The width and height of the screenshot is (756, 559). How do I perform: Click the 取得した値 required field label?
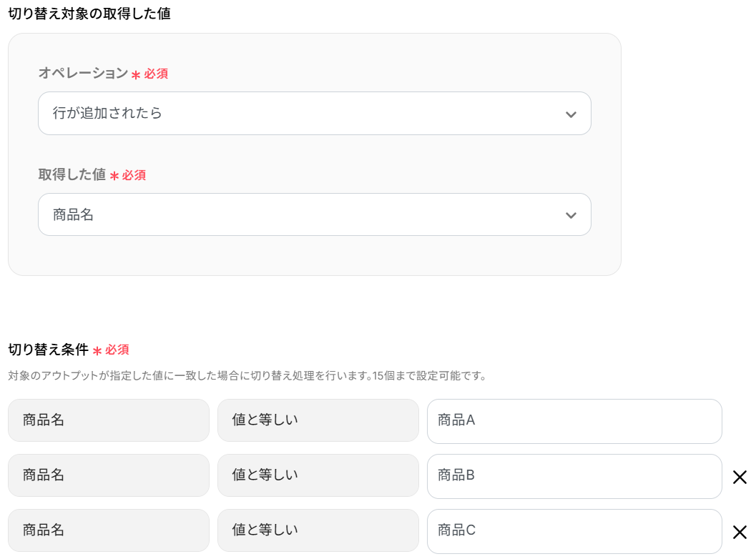[x=72, y=174]
